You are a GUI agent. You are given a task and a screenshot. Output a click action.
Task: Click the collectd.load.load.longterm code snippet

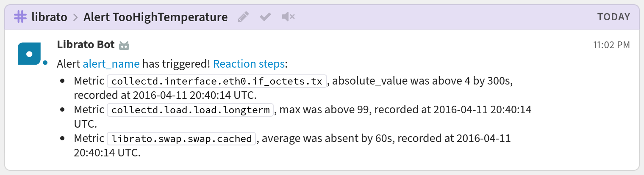point(190,110)
